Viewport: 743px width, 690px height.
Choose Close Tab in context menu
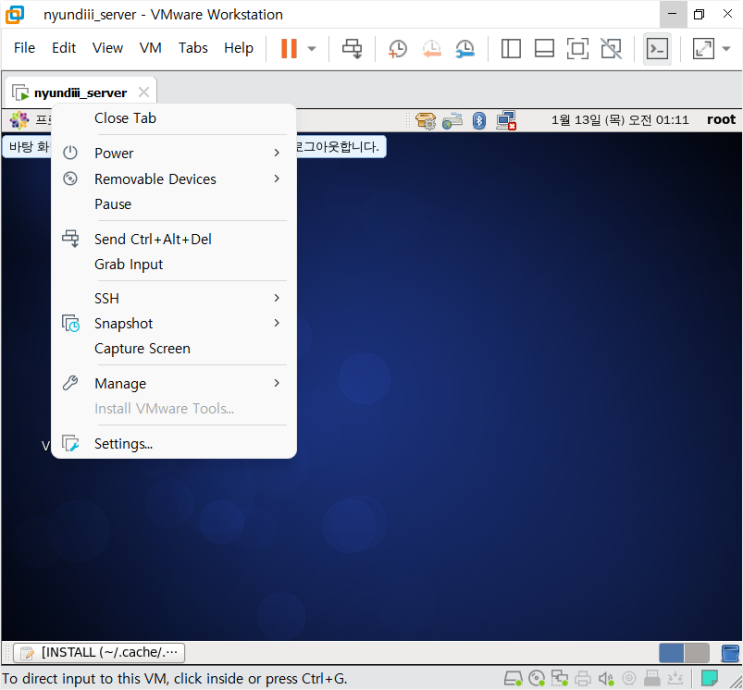[173, 118]
